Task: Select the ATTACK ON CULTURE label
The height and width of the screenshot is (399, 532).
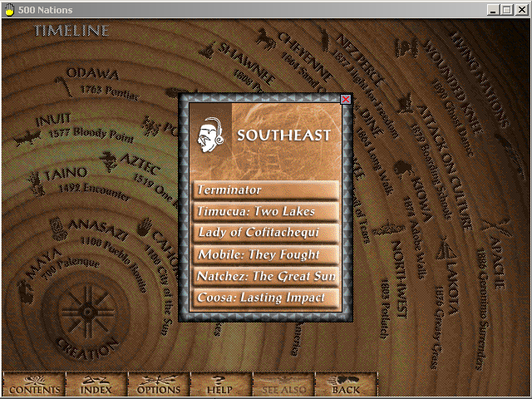Action: coord(444,167)
